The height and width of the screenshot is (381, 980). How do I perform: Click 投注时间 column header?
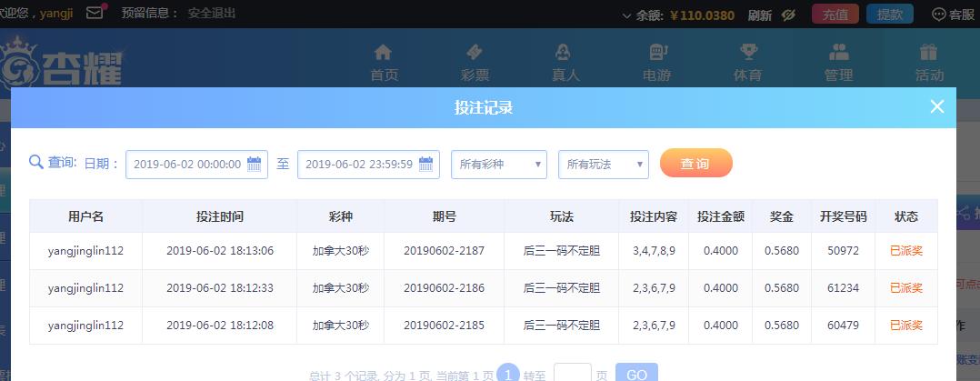(x=220, y=216)
